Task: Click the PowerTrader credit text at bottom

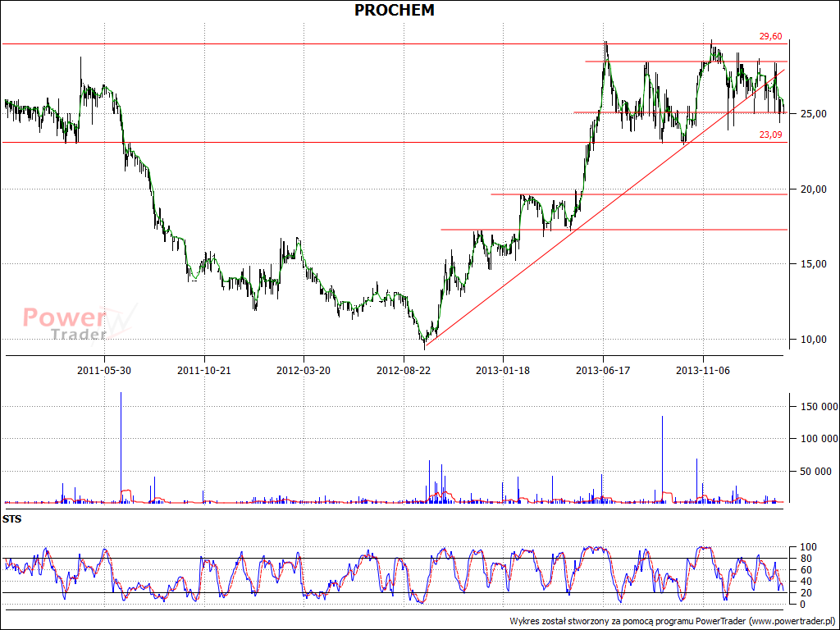Action: tap(673, 622)
